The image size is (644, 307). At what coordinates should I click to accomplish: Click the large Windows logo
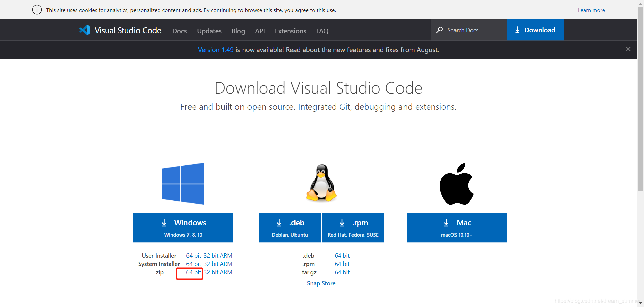(x=183, y=184)
